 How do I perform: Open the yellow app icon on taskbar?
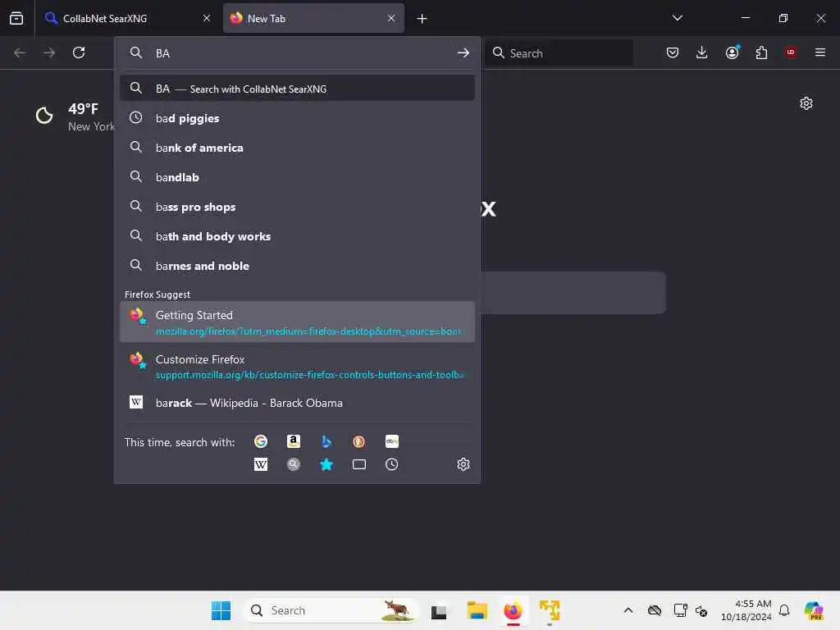(550, 610)
